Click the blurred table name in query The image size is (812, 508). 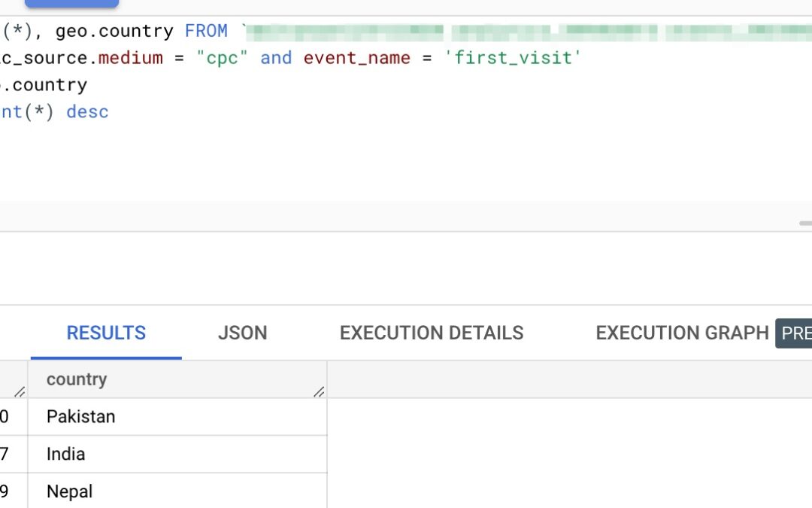(x=529, y=32)
